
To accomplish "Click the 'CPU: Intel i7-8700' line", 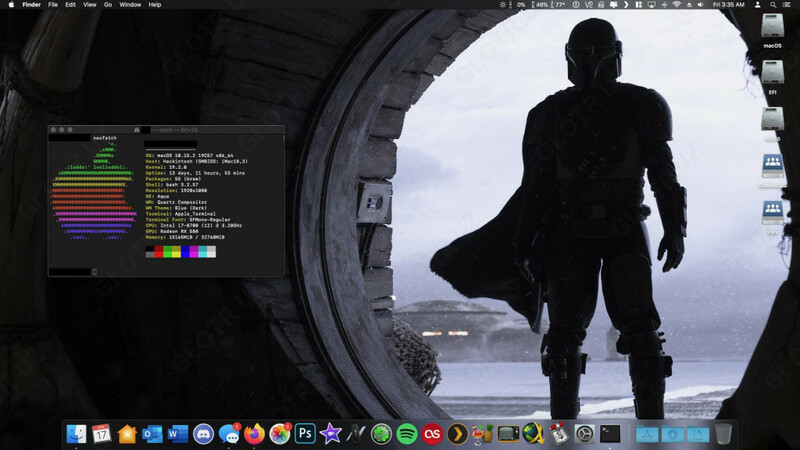I will pos(193,225).
